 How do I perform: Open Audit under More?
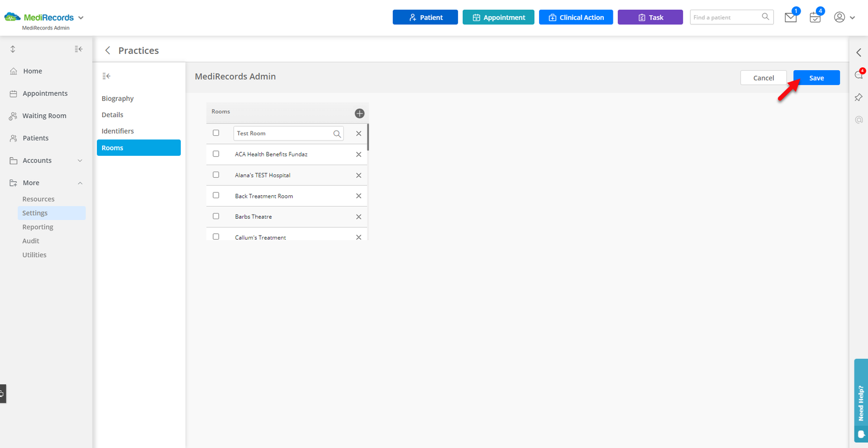pos(31,241)
